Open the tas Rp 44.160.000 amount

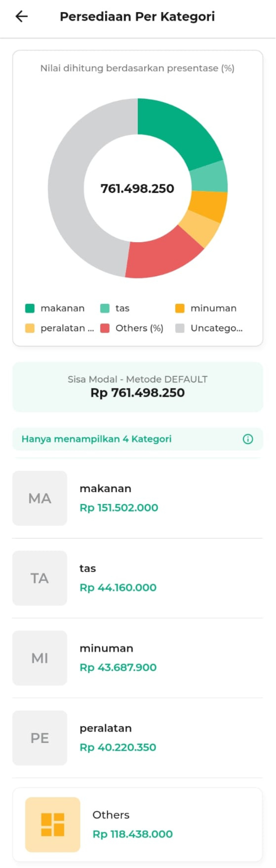tap(118, 587)
